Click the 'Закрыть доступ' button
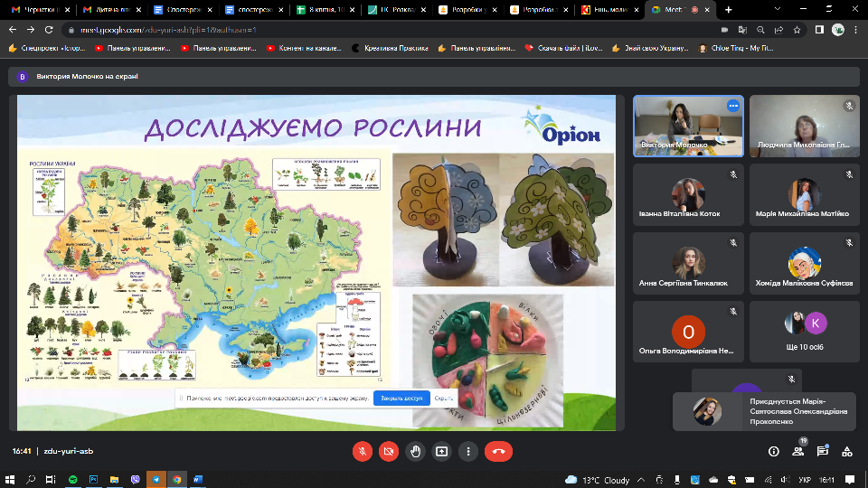The image size is (868, 488). coord(401,398)
